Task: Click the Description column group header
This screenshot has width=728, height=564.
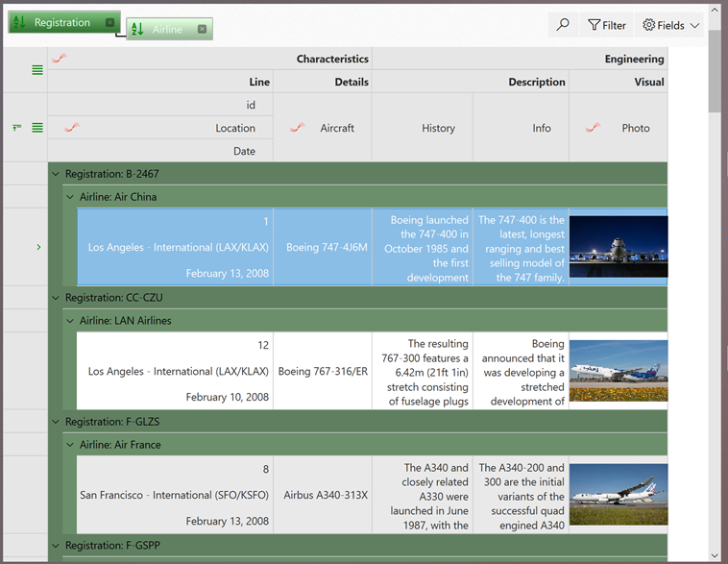Action: [x=471, y=82]
